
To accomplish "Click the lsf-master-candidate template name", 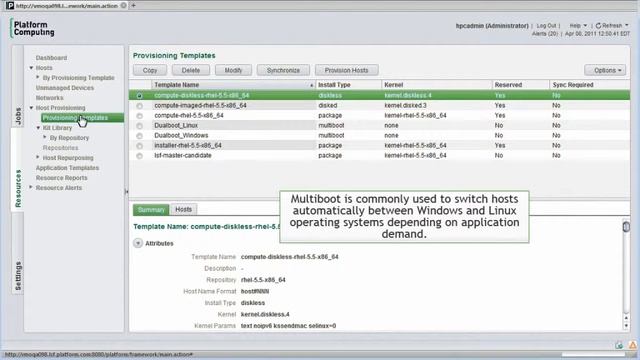I will click(x=183, y=156).
